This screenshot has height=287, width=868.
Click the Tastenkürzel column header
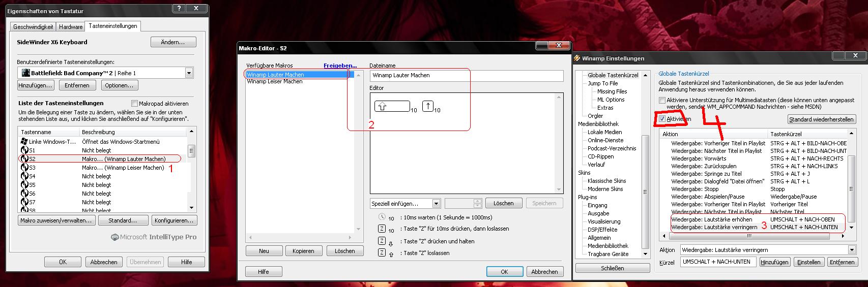pos(808,134)
